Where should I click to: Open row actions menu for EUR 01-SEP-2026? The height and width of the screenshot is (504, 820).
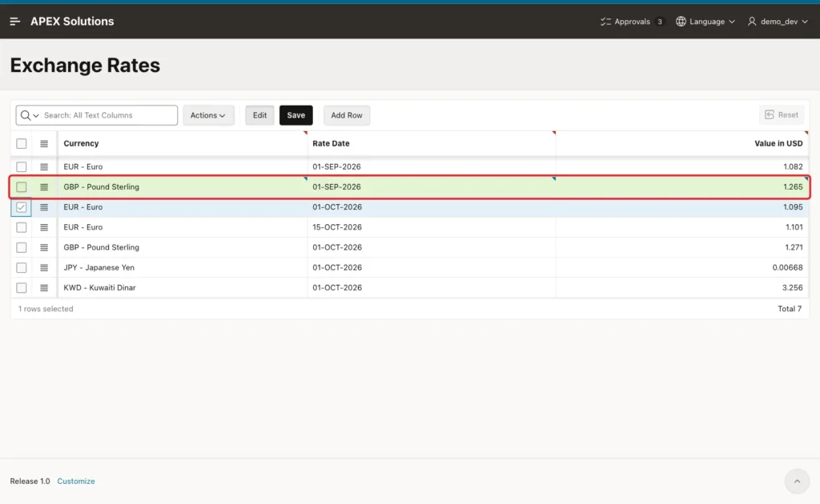[44, 167]
